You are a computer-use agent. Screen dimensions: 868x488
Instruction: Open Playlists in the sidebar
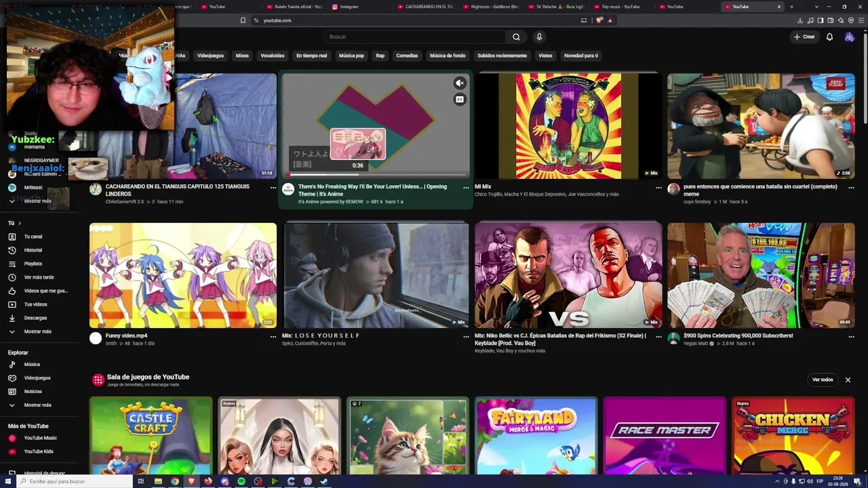[39, 264]
